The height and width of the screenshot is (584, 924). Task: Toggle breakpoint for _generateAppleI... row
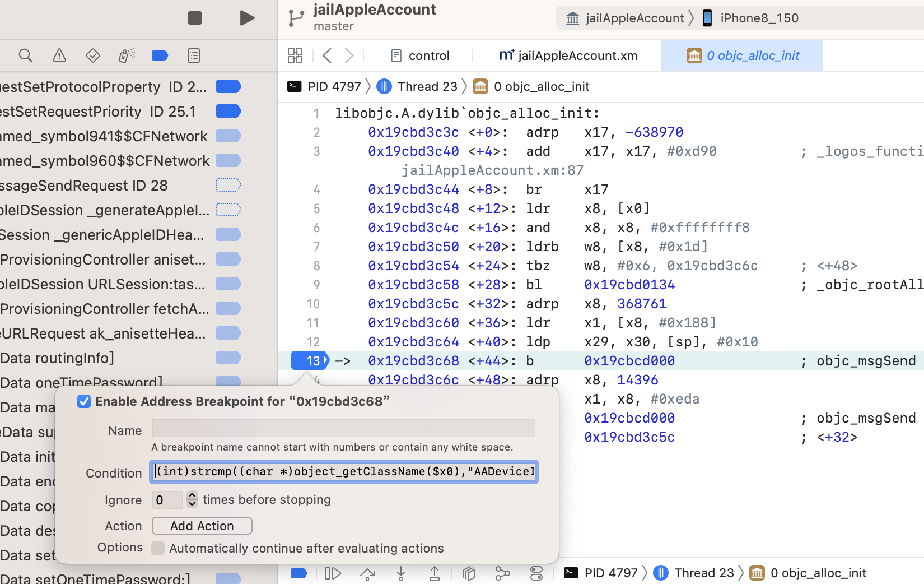point(228,210)
